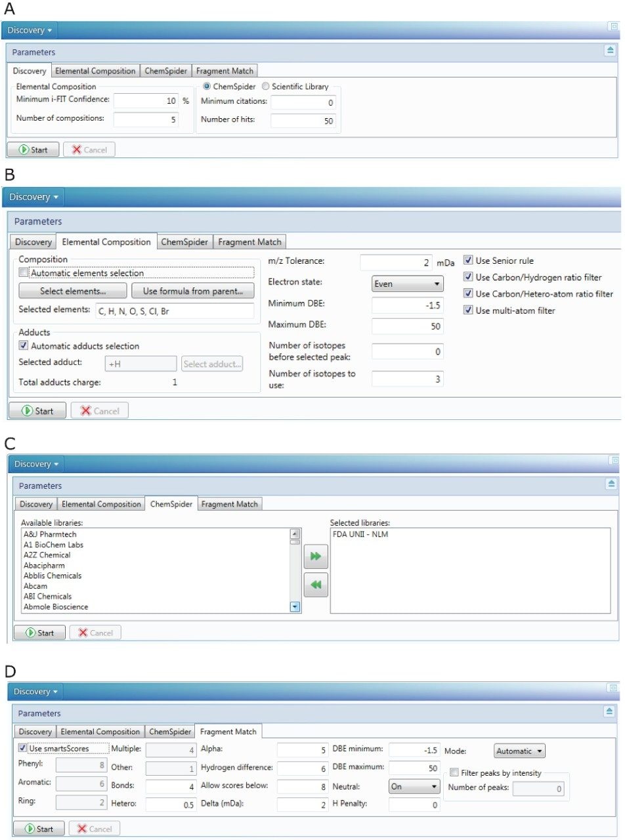Toggle the Use smartsScores checkbox

(x=23, y=747)
